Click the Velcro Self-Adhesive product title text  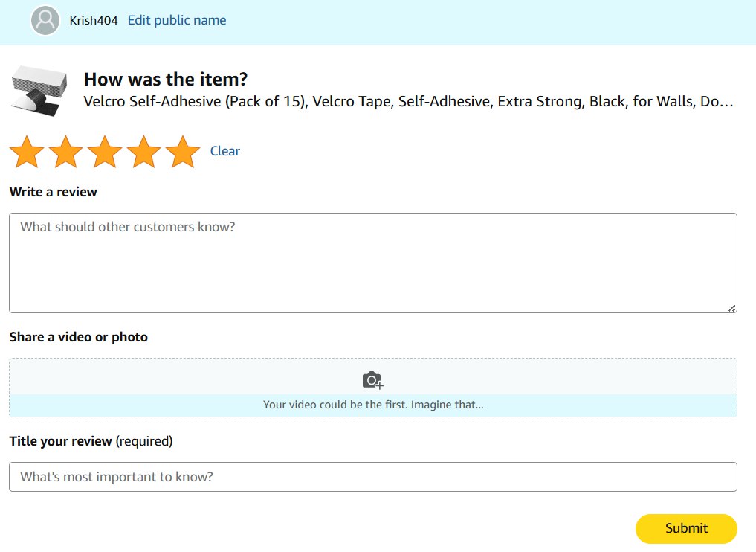point(409,101)
